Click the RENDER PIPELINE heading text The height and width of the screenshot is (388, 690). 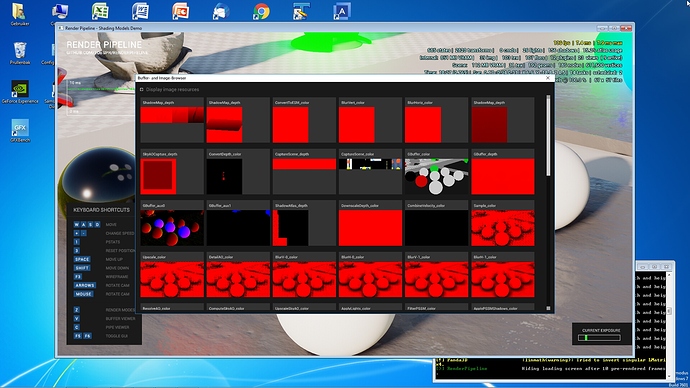point(104,45)
